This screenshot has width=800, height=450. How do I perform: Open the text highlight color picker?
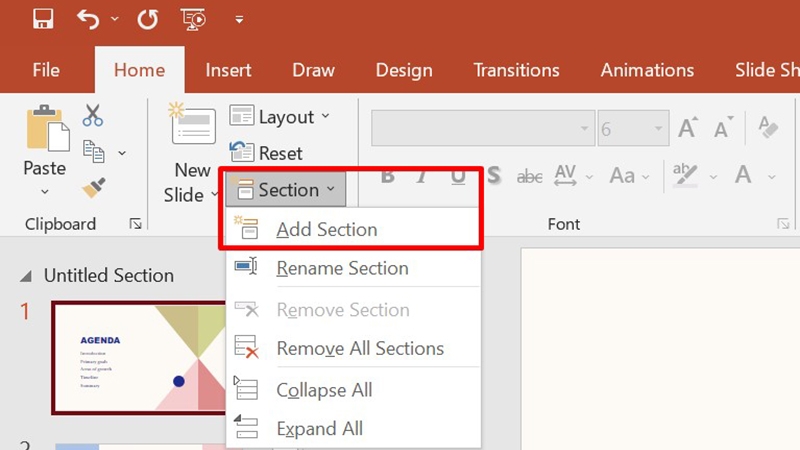[x=713, y=177]
